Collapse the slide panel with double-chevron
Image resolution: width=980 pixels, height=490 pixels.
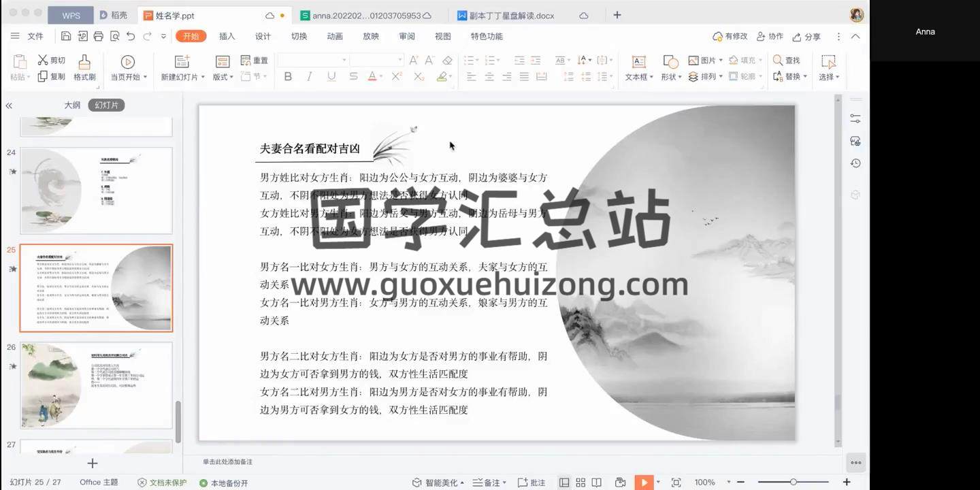click(x=9, y=105)
